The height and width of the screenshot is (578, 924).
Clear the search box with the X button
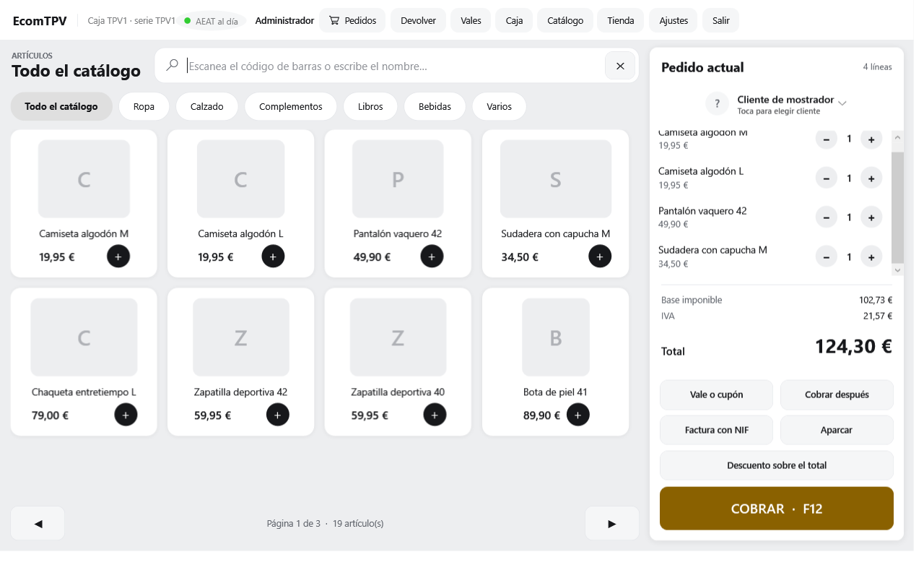pyautogui.click(x=620, y=66)
